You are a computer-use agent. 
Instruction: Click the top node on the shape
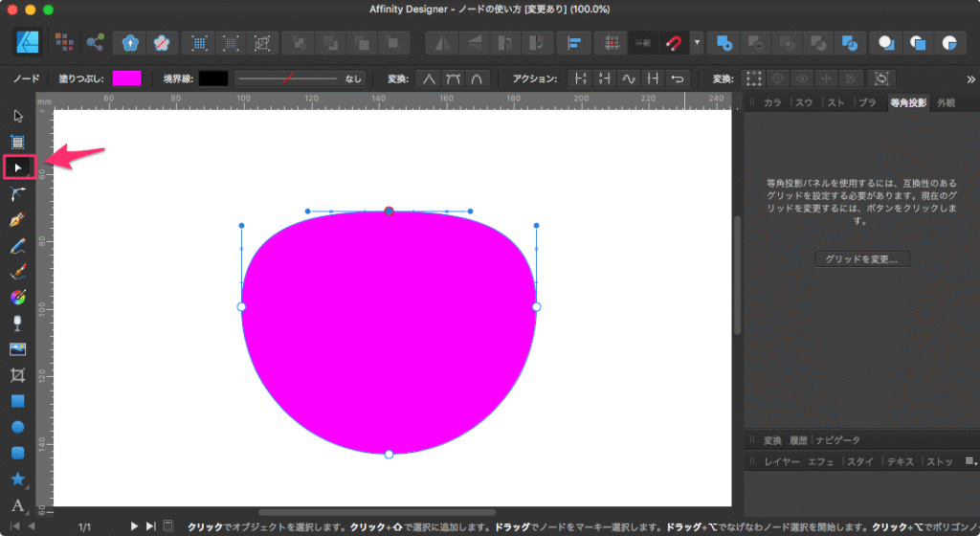389,211
